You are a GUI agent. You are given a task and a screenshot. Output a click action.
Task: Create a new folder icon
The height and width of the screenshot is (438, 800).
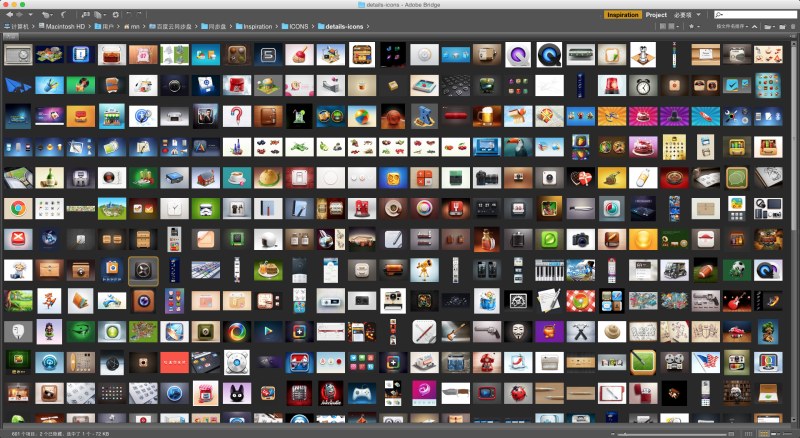(781, 27)
